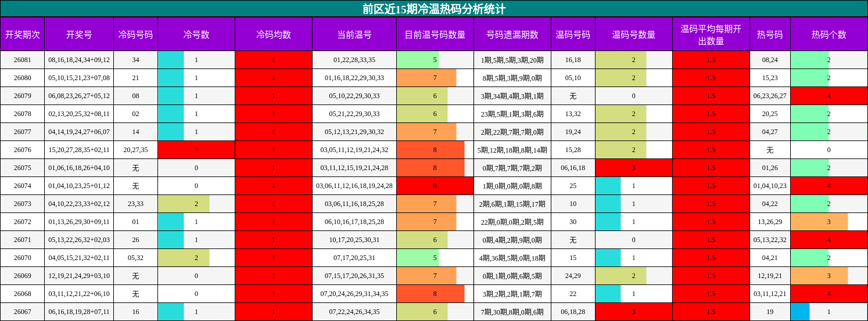Select the 开奖号 column header
The image size is (868, 321).
pos(79,34)
